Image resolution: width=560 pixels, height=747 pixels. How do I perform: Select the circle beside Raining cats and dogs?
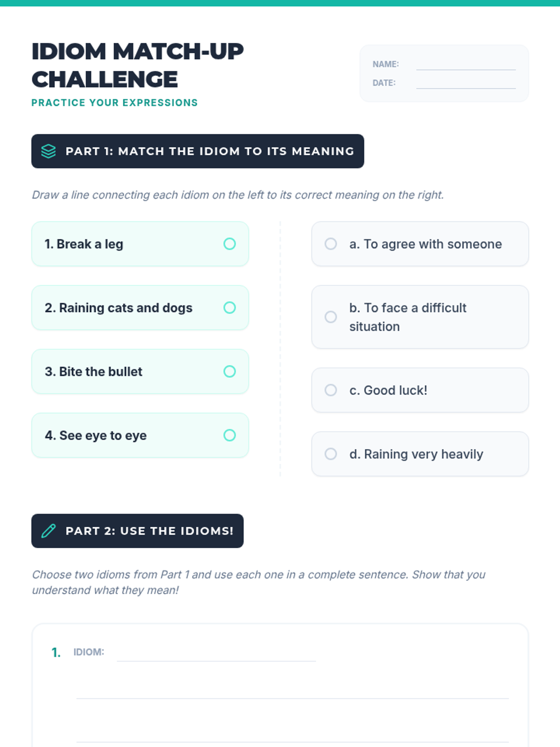[x=230, y=308]
